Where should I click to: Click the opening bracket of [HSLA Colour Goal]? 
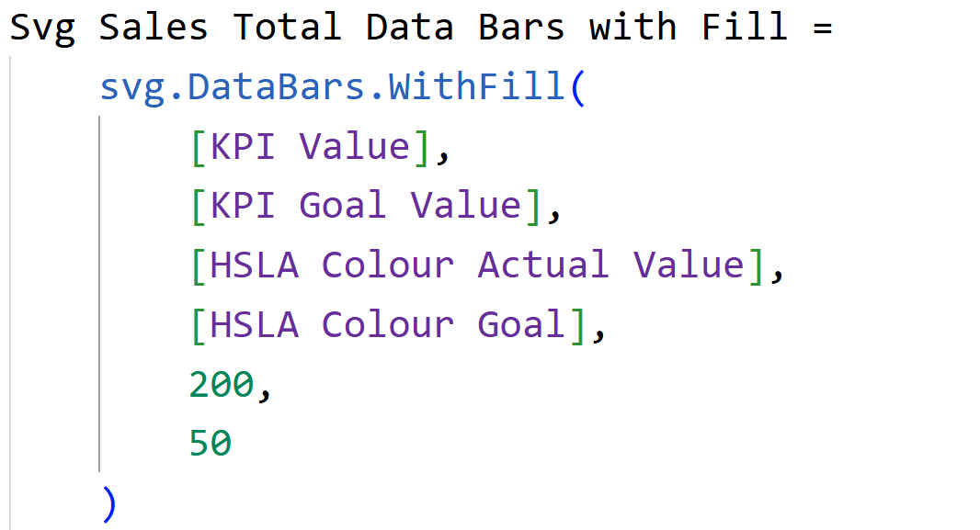pos(199,324)
